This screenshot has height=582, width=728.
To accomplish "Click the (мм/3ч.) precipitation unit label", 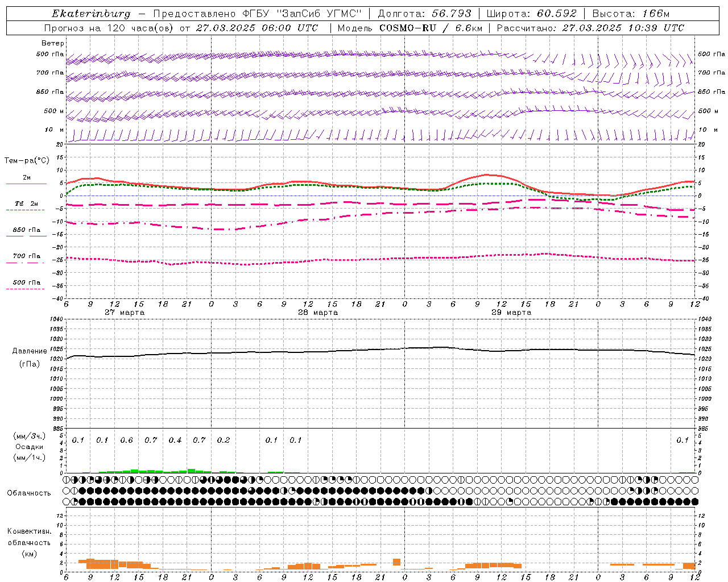I will pos(29,436).
